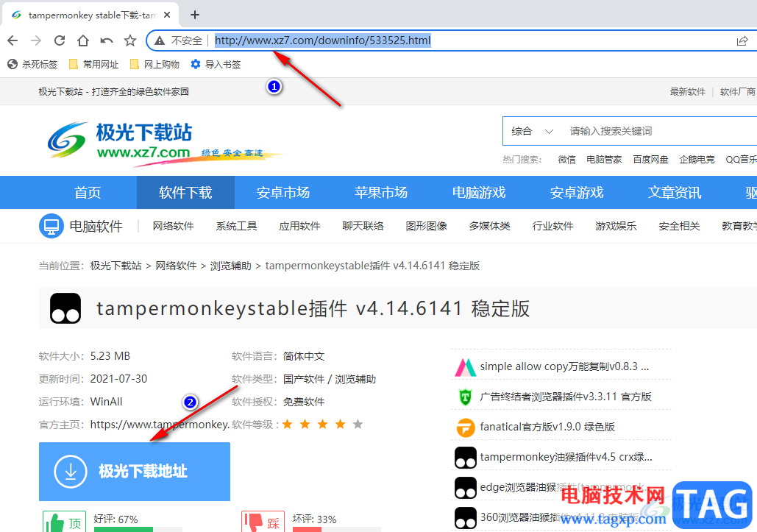This screenshot has width=757, height=532.
Task: Click the first rating star
Action: click(288, 425)
